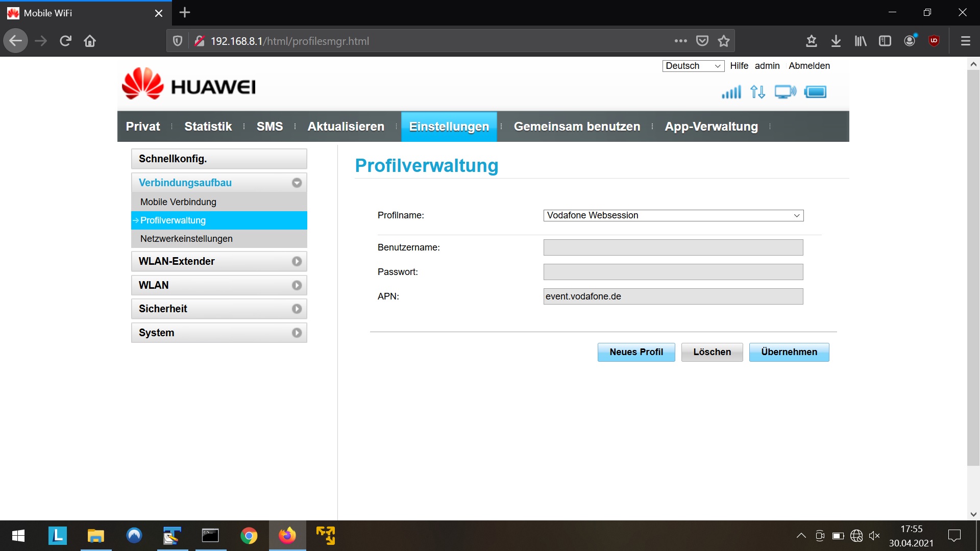
Task: Click the WLAN connected devices icon
Action: [x=785, y=92]
